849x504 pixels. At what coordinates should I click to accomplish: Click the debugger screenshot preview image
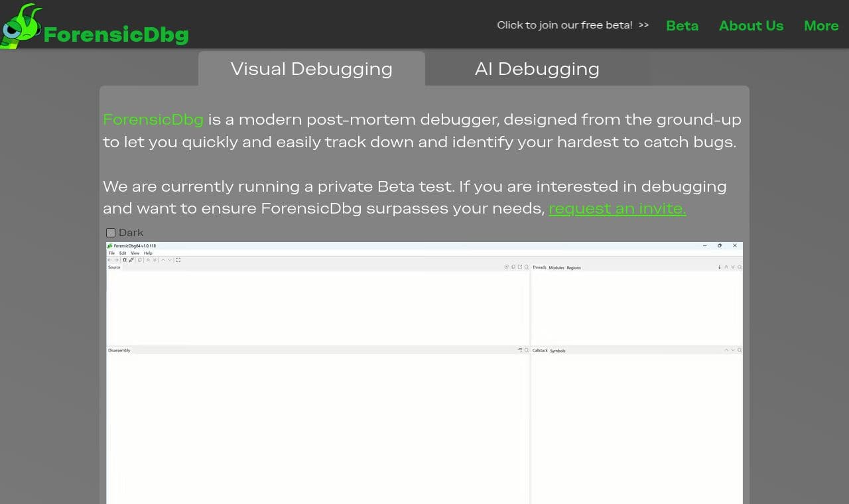point(424,373)
